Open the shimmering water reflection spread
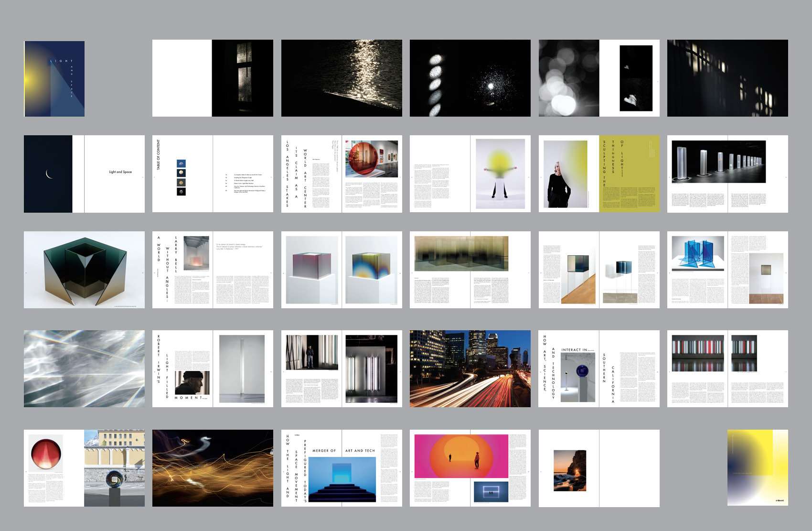812x531 pixels. 342,78
